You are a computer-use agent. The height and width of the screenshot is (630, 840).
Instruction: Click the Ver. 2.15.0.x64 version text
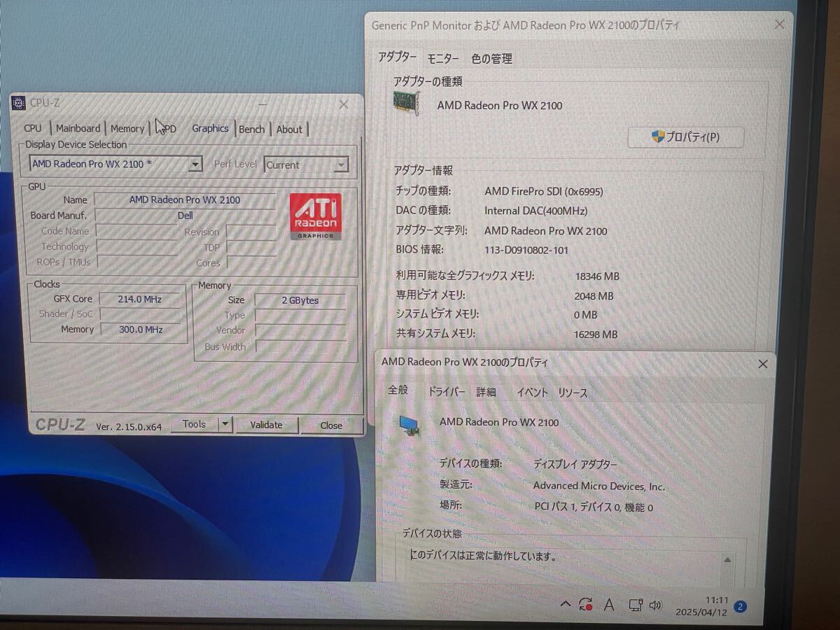tap(129, 426)
